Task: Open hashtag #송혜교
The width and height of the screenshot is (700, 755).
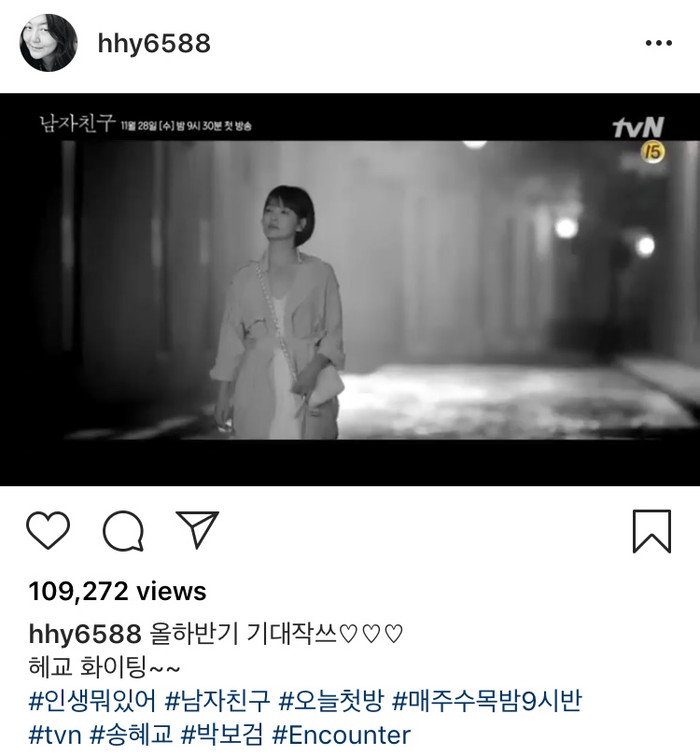Action: 131,735
